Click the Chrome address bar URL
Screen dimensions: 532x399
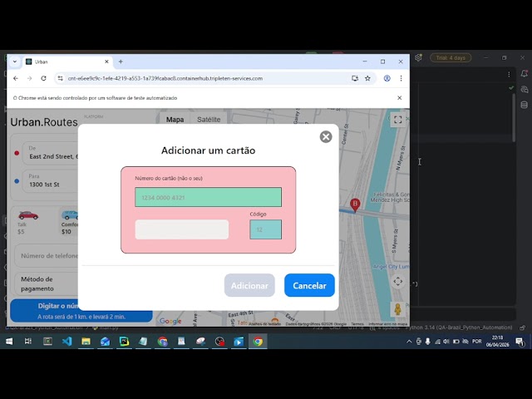click(165, 78)
